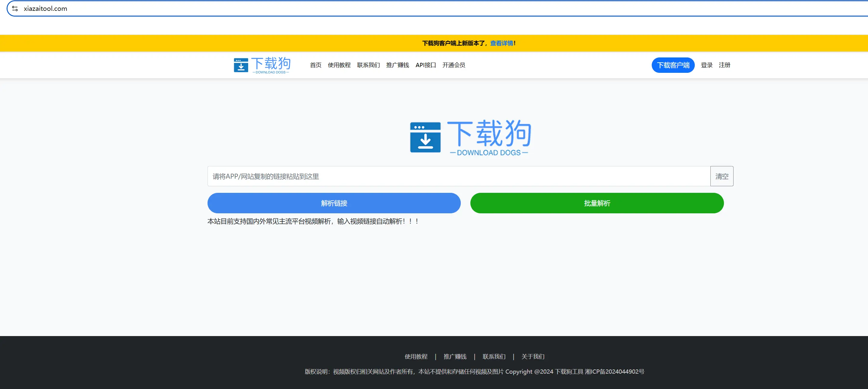Open the 首页 navigation item
The image size is (868, 389).
(315, 65)
